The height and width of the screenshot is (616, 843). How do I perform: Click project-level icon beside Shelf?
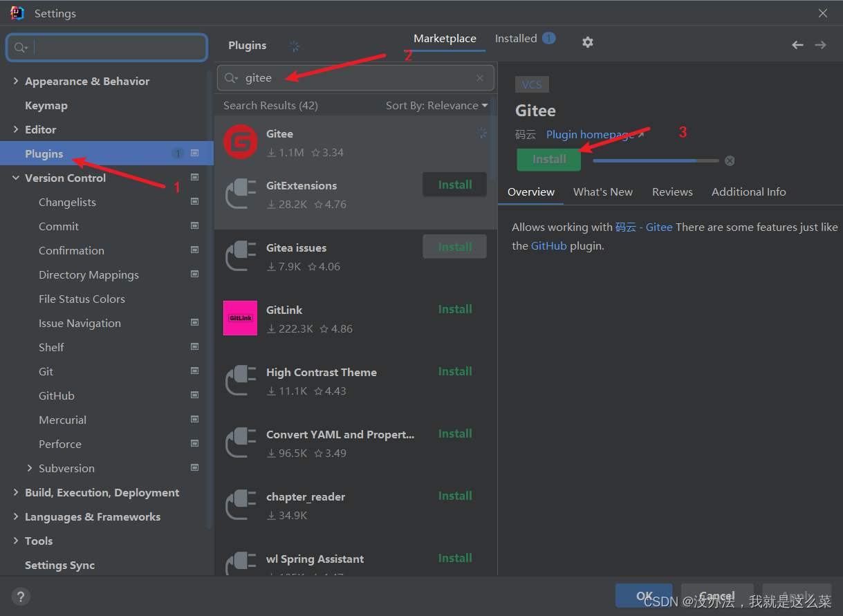coord(195,346)
